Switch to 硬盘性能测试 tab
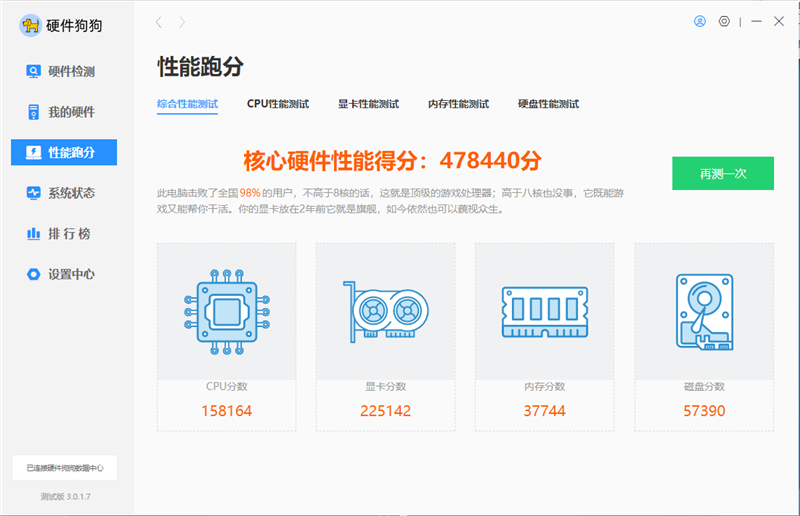 pyautogui.click(x=548, y=104)
